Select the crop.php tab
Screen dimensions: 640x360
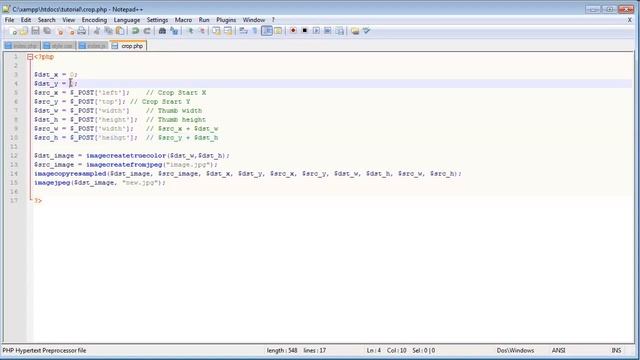pyautogui.click(x=128, y=46)
